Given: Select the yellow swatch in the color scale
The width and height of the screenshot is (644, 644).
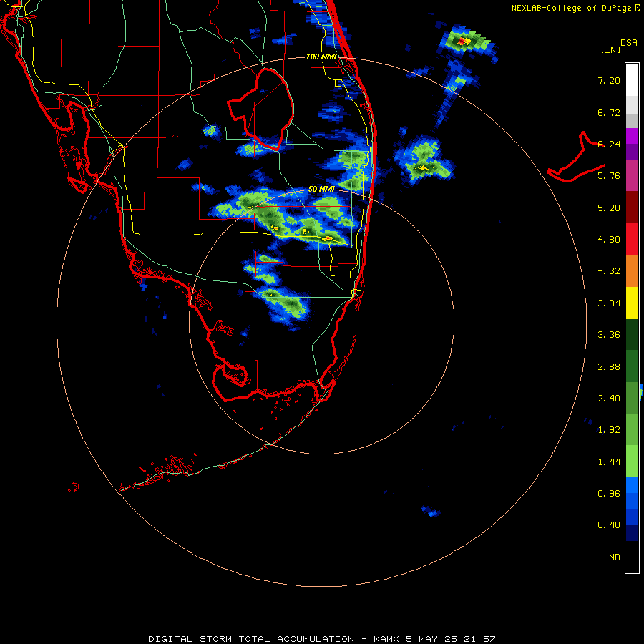Looking at the screenshot, I should point(632,303).
